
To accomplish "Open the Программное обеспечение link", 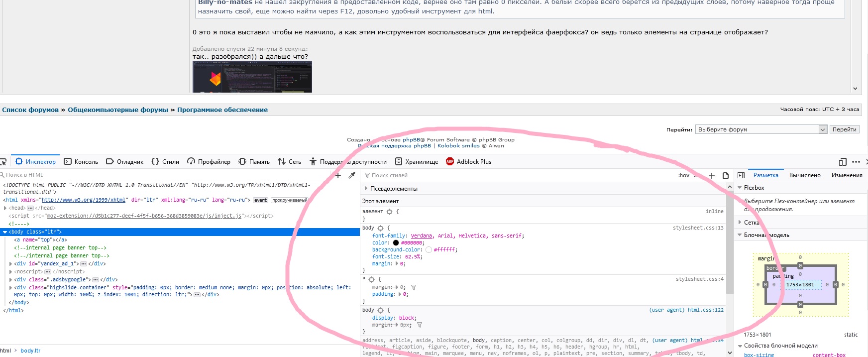I will (222, 110).
